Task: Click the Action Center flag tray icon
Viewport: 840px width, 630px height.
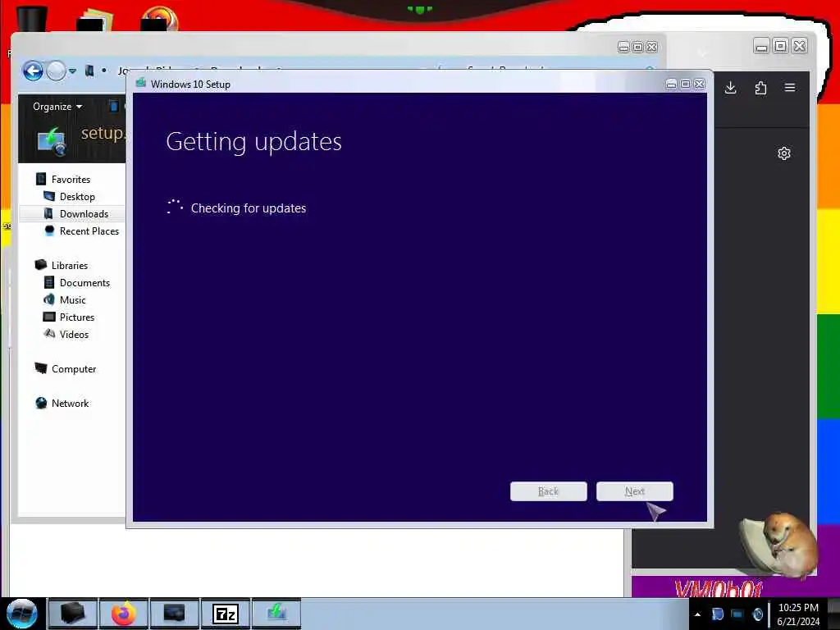Action: coord(717,614)
